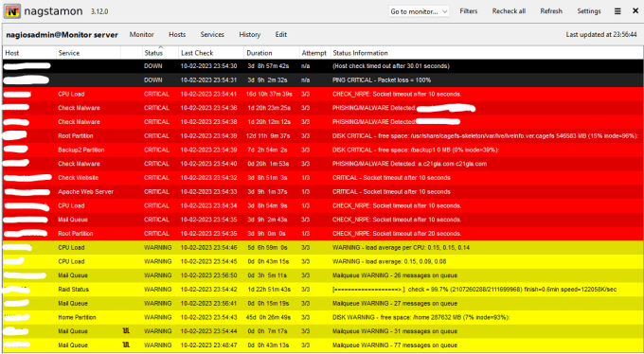Viewport: 644px width, 354px height.
Task: Sort by the Host column header
Action: pos(29,53)
